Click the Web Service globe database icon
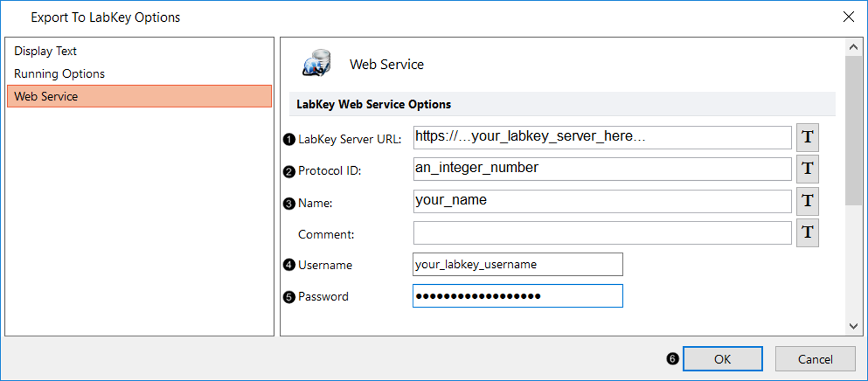This screenshot has width=868, height=381. [317, 64]
